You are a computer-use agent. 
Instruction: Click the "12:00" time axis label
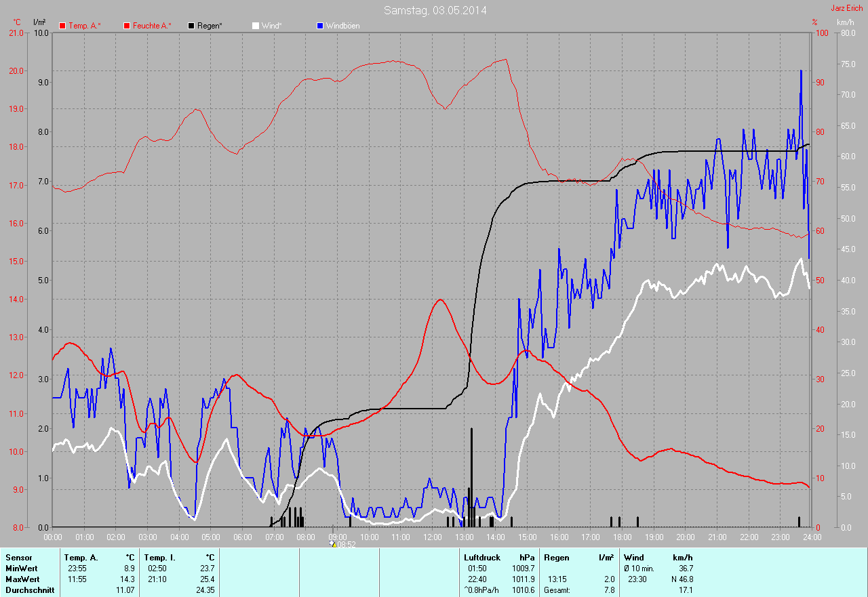tap(432, 537)
